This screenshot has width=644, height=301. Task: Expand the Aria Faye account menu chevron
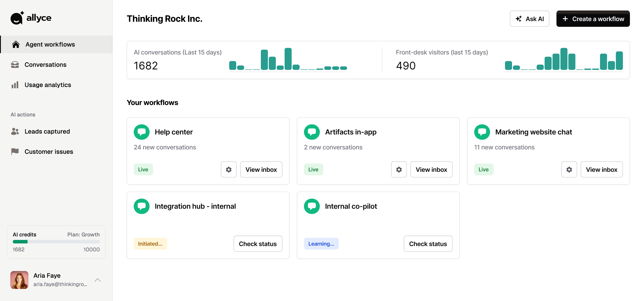pos(98,280)
